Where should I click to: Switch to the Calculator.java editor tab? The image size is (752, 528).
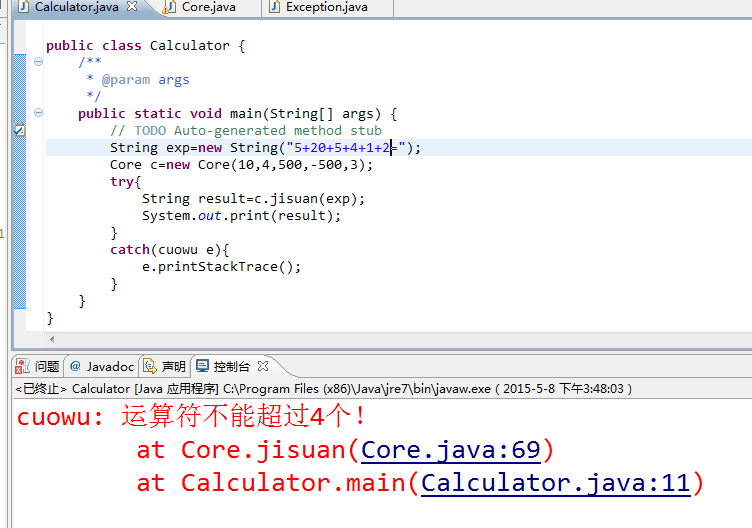pos(77,7)
